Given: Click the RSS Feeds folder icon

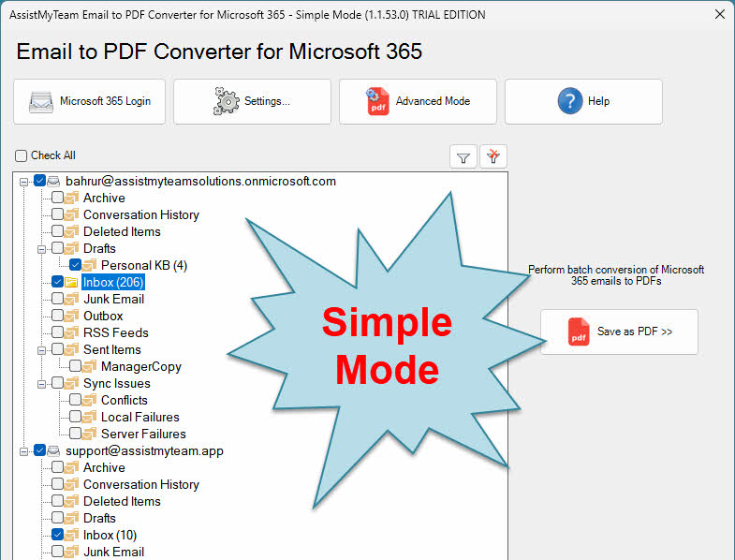Looking at the screenshot, I should click(72, 332).
